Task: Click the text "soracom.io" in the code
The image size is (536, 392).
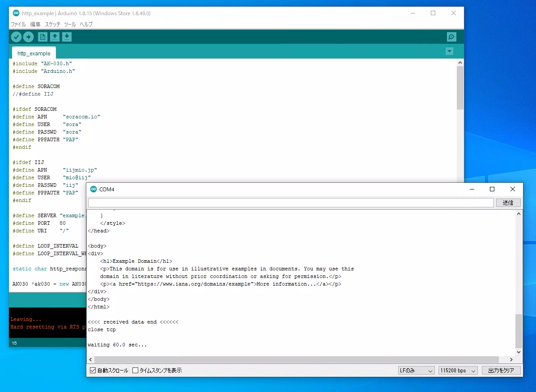Action: click(x=81, y=117)
